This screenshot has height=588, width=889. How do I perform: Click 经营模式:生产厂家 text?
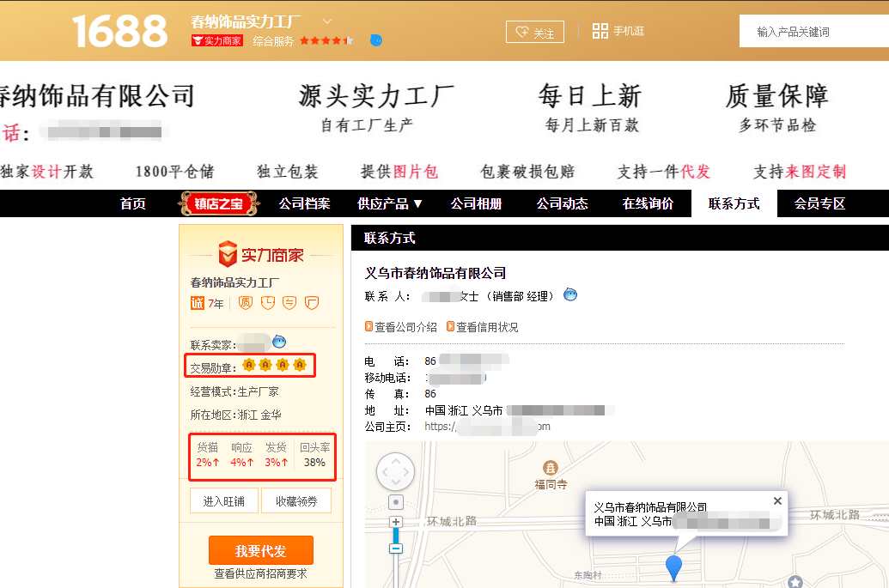234,391
